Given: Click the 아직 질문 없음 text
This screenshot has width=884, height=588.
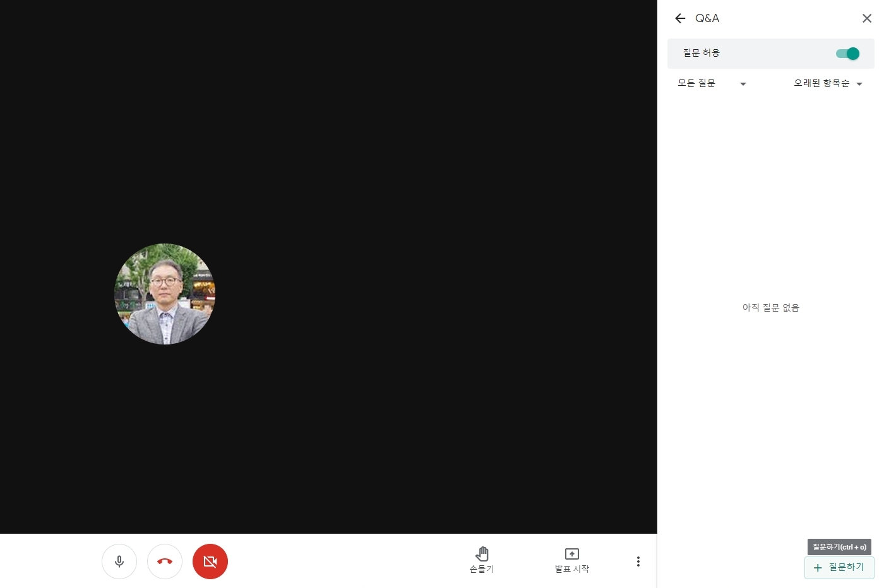Looking at the screenshot, I should pos(771,307).
